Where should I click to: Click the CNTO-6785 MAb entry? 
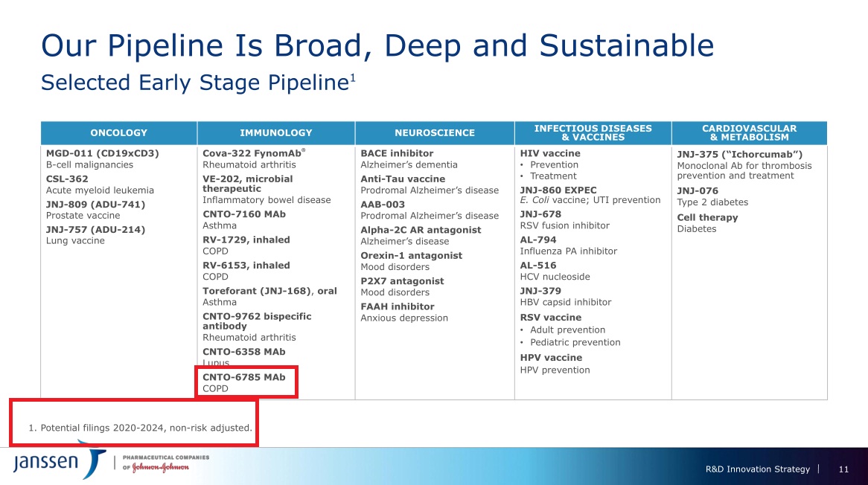tap(244, 382)
